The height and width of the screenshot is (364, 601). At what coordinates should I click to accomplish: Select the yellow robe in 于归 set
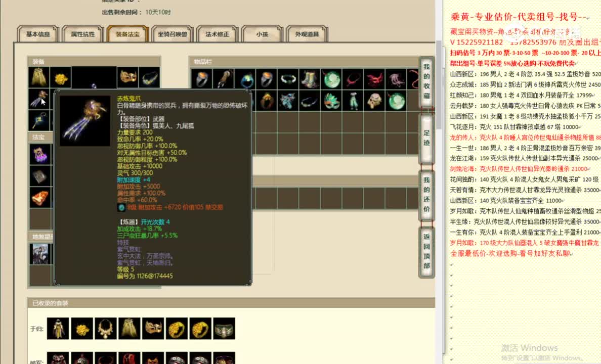(58, 329)
